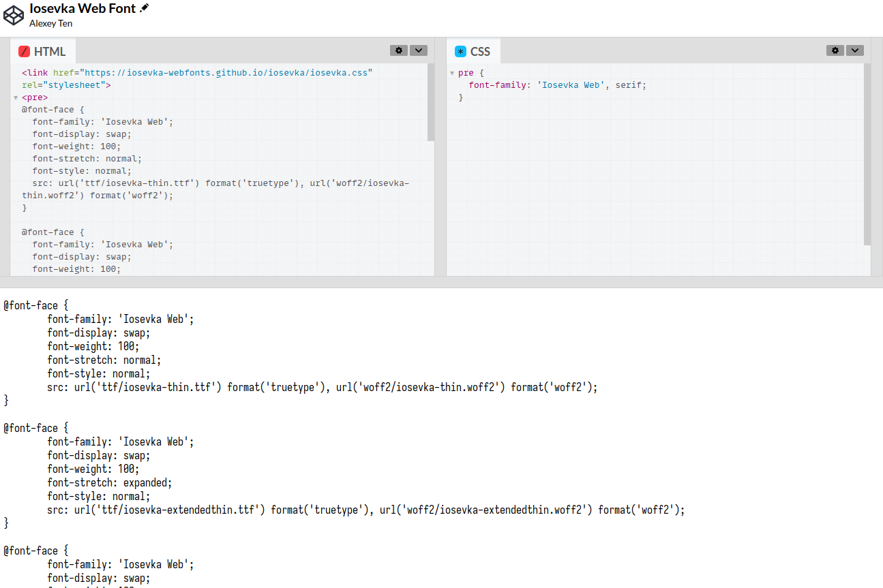Click the pencil edit icon beside the title
This screenshot has height=588, width=883.
coord(145,8)
